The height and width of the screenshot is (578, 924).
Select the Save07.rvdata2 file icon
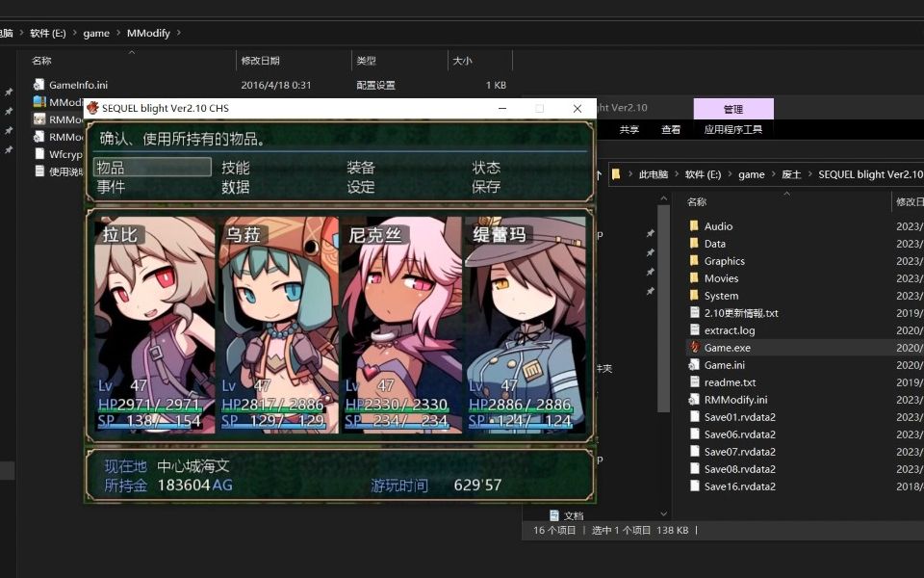point(694,452)
